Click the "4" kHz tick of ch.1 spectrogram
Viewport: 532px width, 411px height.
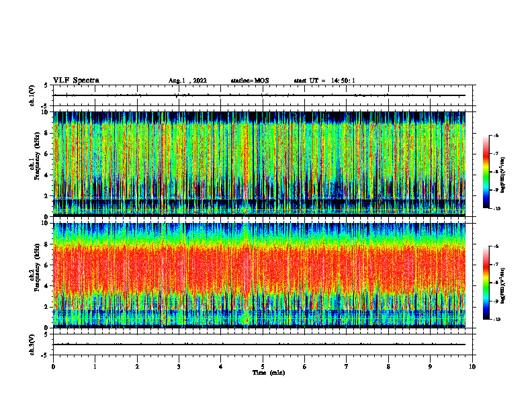tap(47, 175)
